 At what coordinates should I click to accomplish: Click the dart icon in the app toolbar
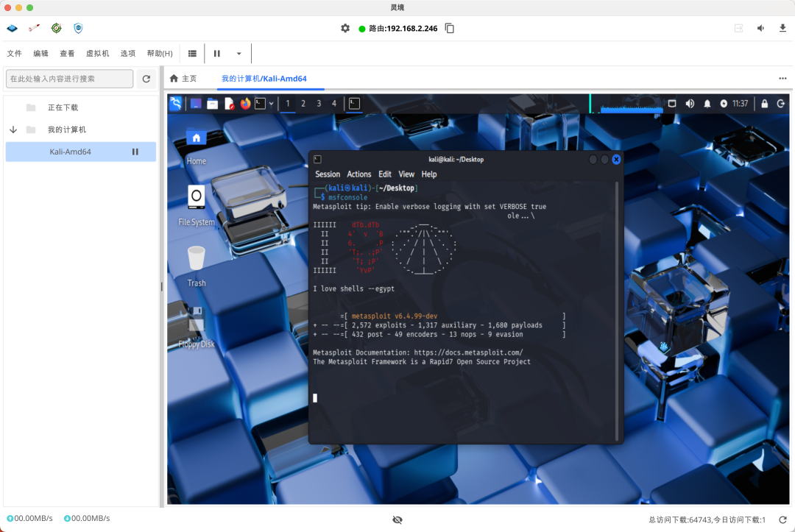click(33, 28)
